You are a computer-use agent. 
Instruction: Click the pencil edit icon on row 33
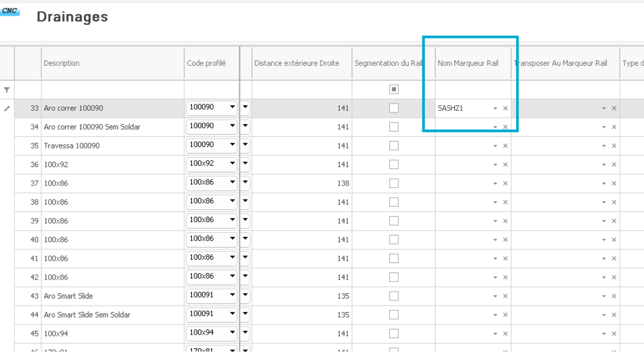(x=7, y=108)
